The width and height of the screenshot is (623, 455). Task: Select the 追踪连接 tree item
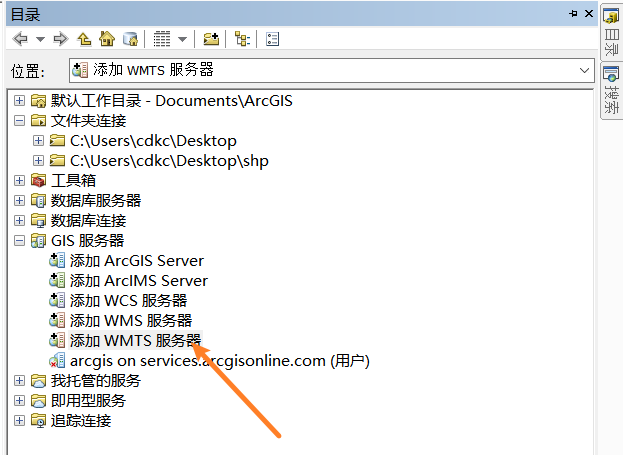click(x=81, y=420)
